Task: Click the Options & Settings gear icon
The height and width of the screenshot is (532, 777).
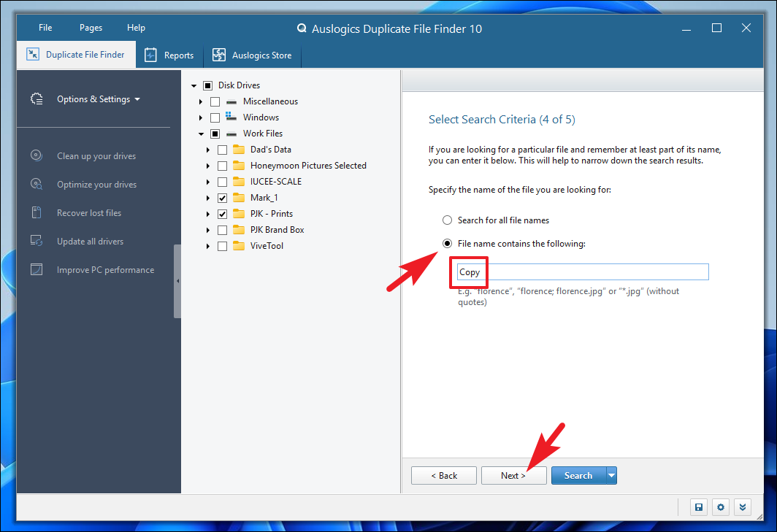Action: tap(37, 99)
